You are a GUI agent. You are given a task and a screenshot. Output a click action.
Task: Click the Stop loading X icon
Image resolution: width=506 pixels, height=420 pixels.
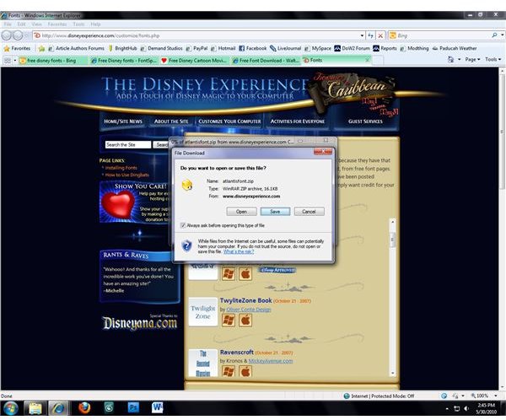[x=380, y=35]
